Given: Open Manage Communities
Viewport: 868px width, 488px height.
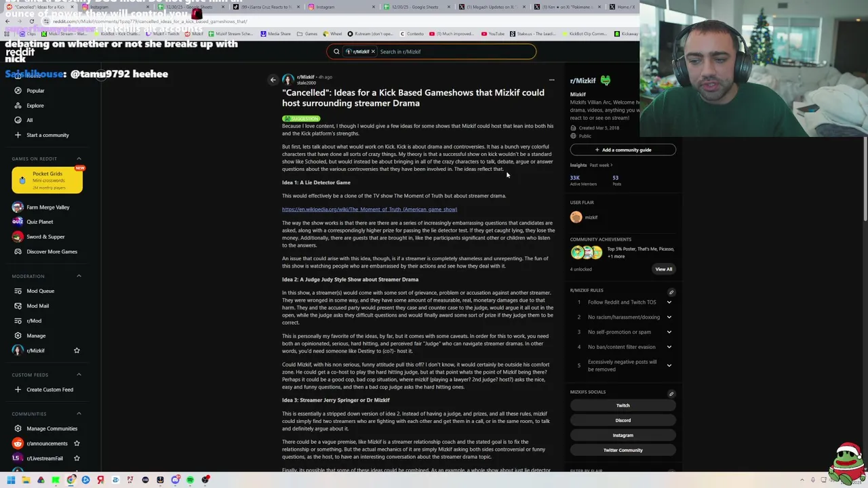Looking at the screenshot, I should (x=52, y=428).
